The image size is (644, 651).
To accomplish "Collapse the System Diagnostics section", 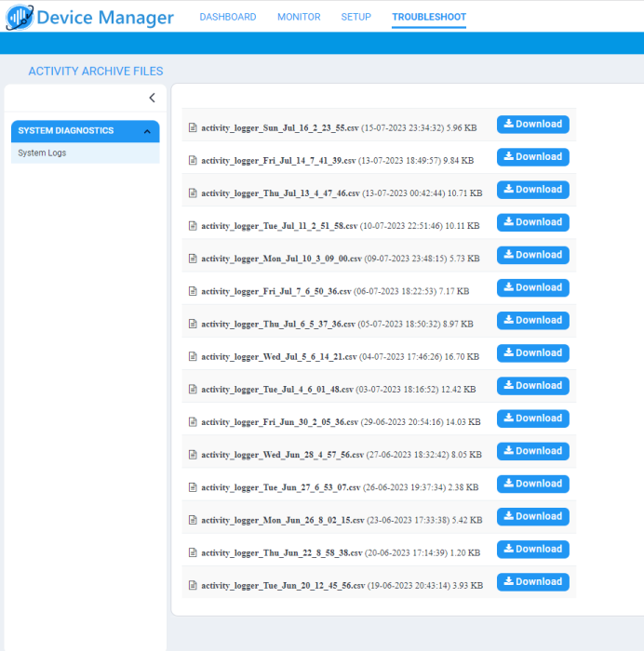I will 147,131.
